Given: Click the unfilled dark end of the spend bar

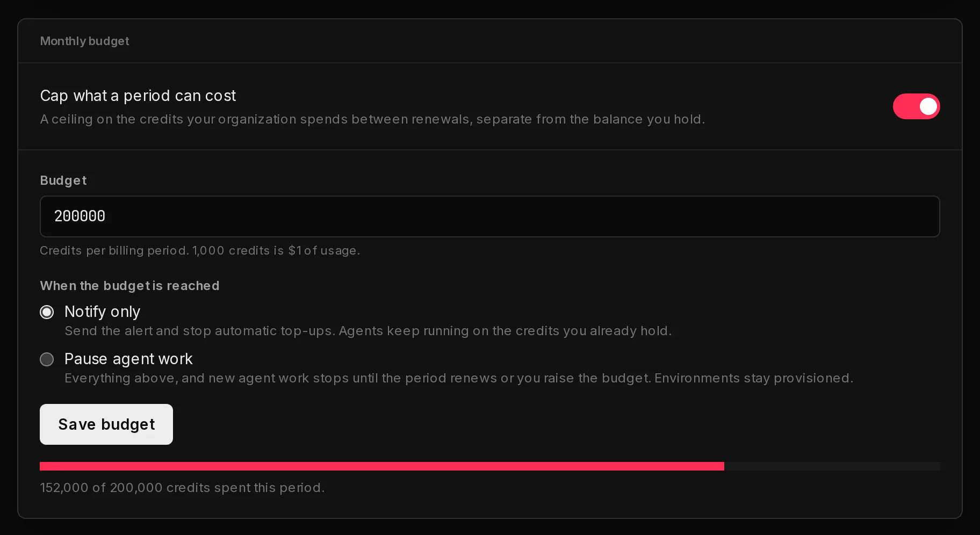Looking at the screenshot, I should pyautogui.click(x=832, y=466).
